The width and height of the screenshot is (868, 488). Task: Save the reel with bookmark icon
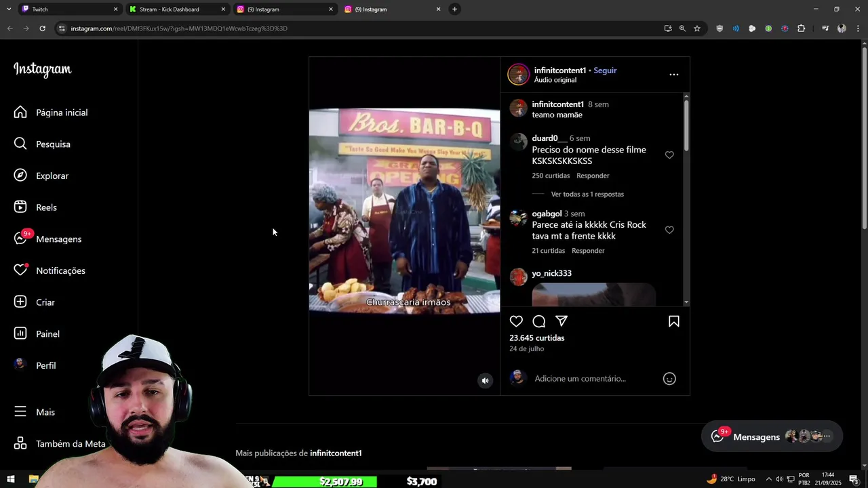[x=674, y=321]
